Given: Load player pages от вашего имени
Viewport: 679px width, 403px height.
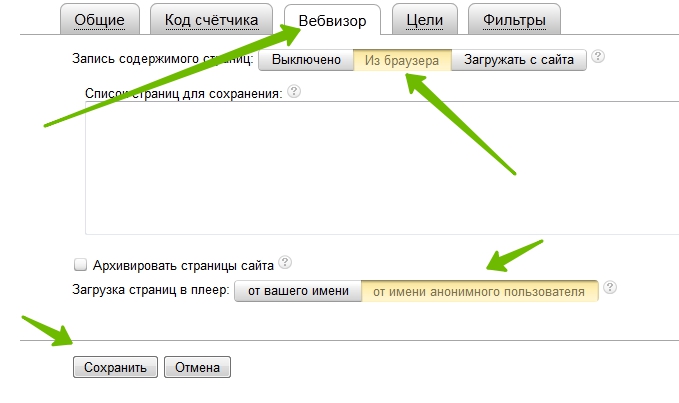Looking at the screenshot, I should pos(298,291).
